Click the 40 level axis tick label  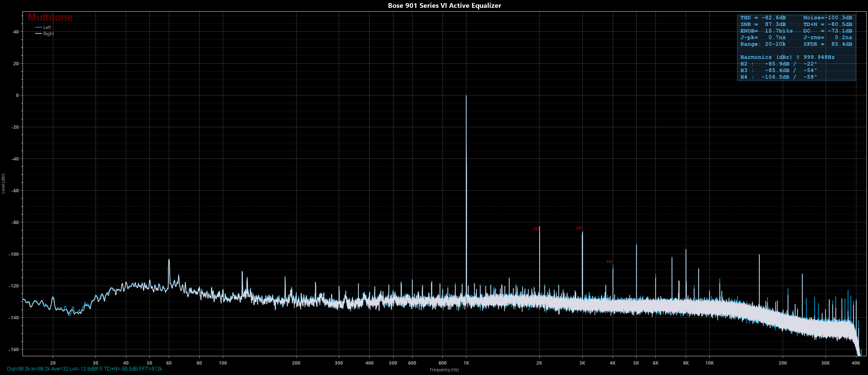coord(16,32)
